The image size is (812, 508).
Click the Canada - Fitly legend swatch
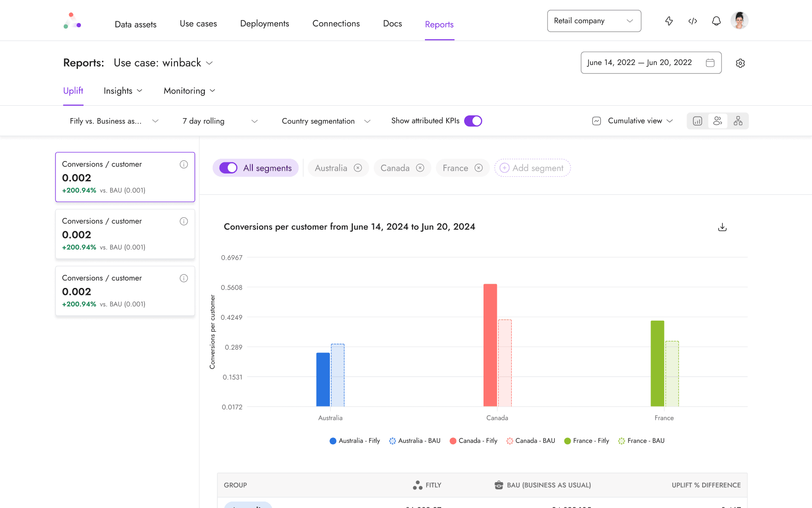(x=453, y=441)
